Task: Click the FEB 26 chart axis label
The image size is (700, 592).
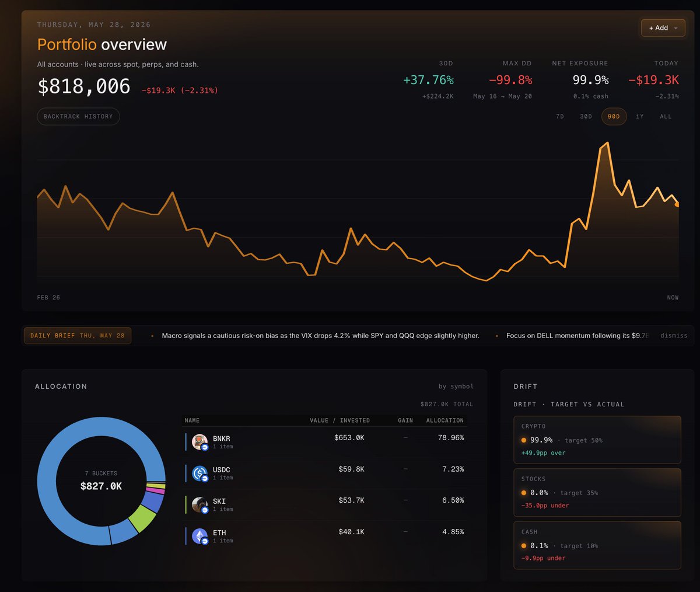Action: tap(48, 298)
